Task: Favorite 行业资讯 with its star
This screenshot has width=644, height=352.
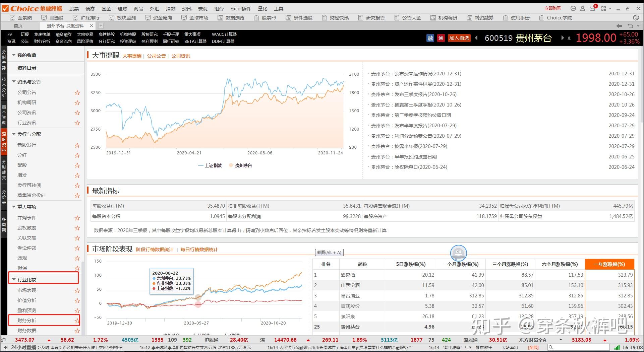Action: coord(77,123)
